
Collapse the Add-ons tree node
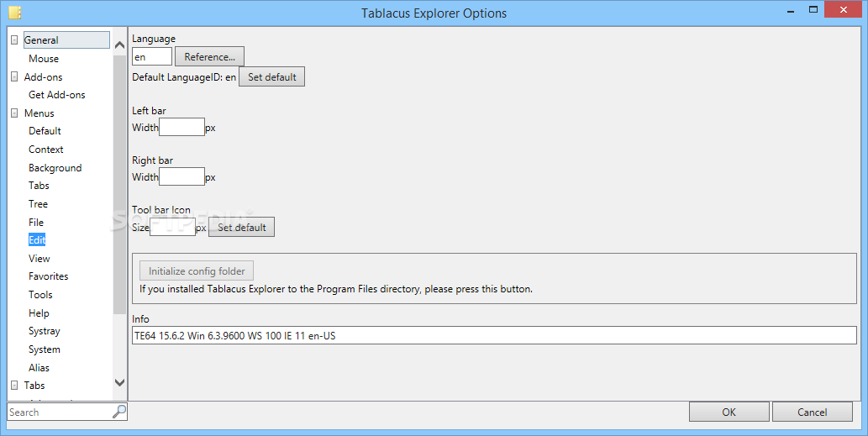[x=14, y=77]
